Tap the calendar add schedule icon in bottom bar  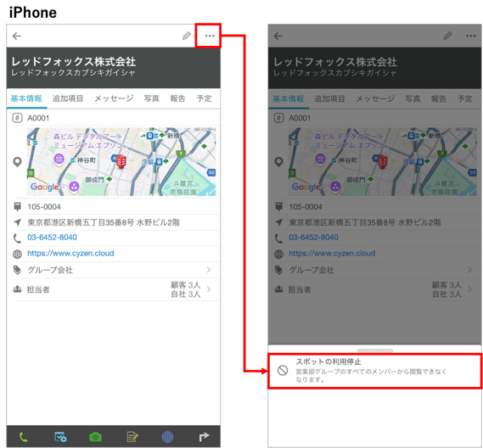(x=60, y=436)
